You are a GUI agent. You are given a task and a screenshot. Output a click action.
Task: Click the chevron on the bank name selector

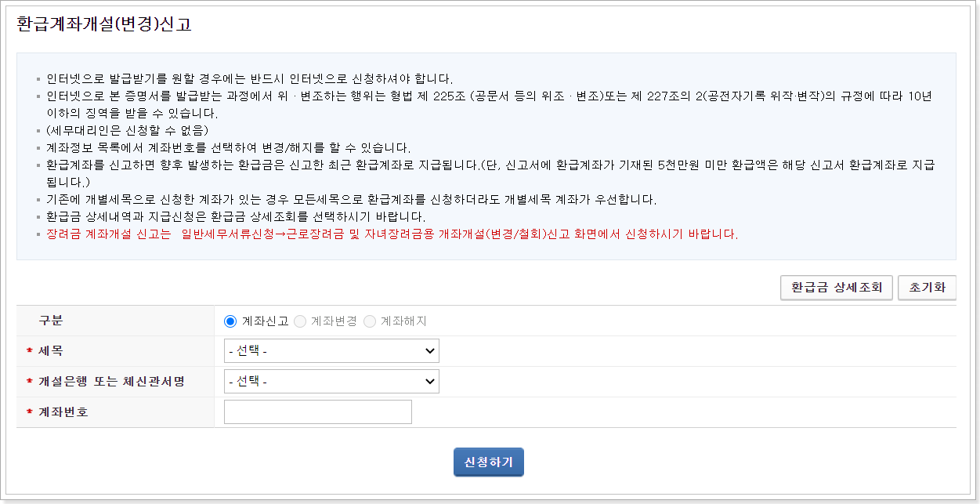coord(429,381)
